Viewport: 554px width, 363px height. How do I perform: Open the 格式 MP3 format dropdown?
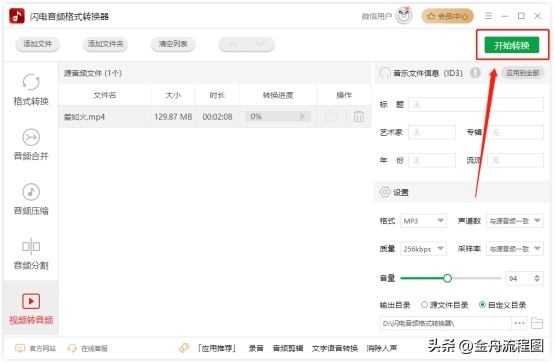click(x=423, y=221)
